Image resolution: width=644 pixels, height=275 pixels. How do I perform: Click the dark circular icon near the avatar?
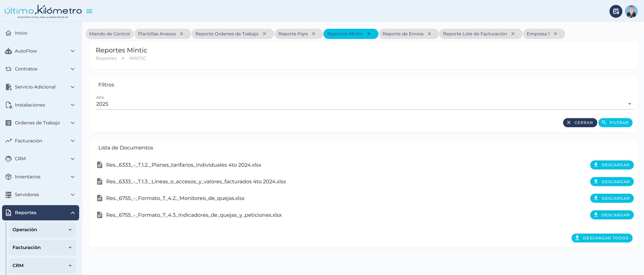[615, 11]
